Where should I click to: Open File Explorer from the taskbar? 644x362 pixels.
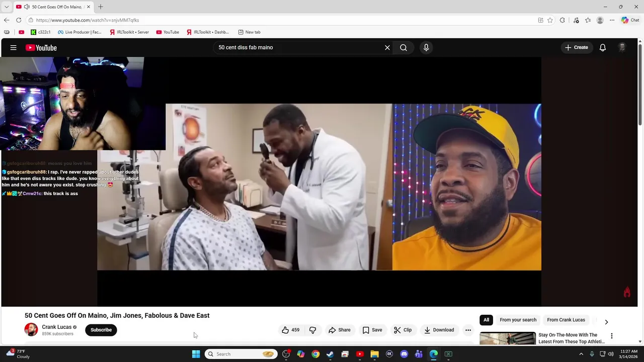tap(374, 354)
